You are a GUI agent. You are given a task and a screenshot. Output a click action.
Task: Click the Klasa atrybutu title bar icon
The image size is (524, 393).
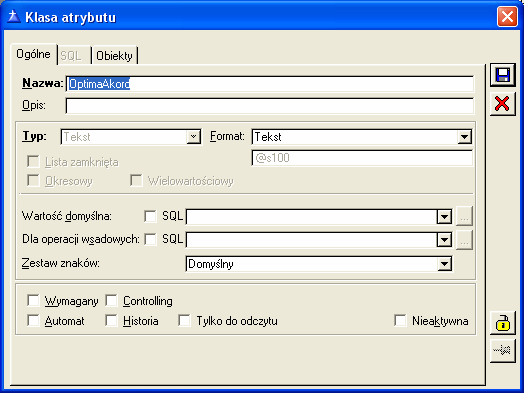click(14, 16)
